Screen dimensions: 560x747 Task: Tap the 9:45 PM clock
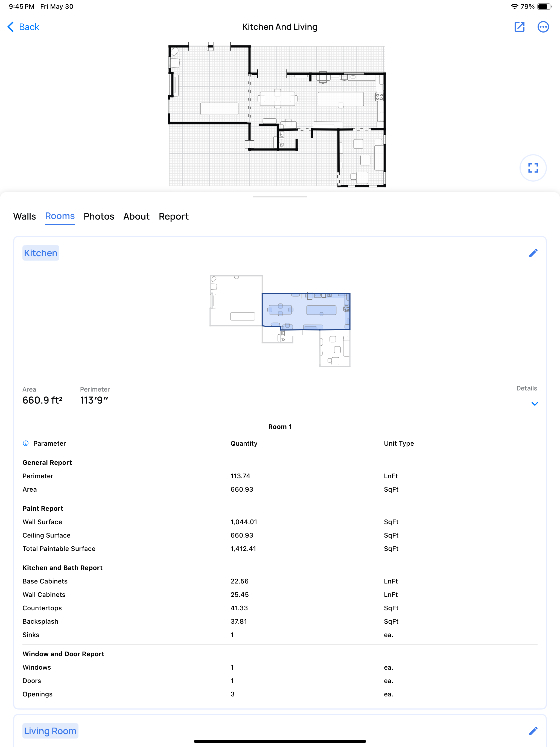click(21, 6)
